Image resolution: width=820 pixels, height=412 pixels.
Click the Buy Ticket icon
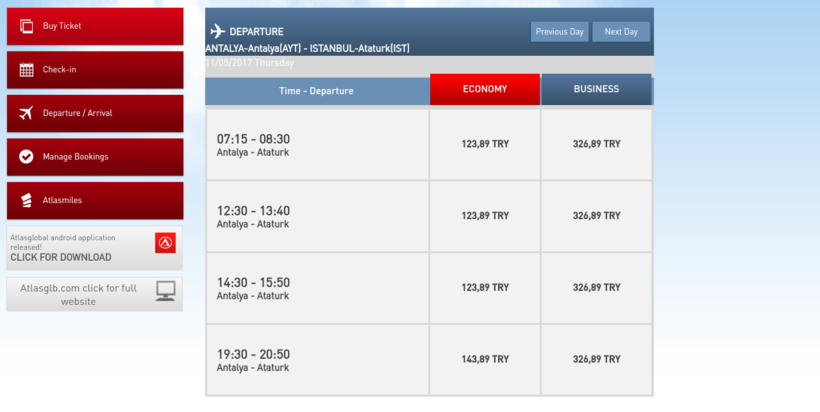coord(26,26)
